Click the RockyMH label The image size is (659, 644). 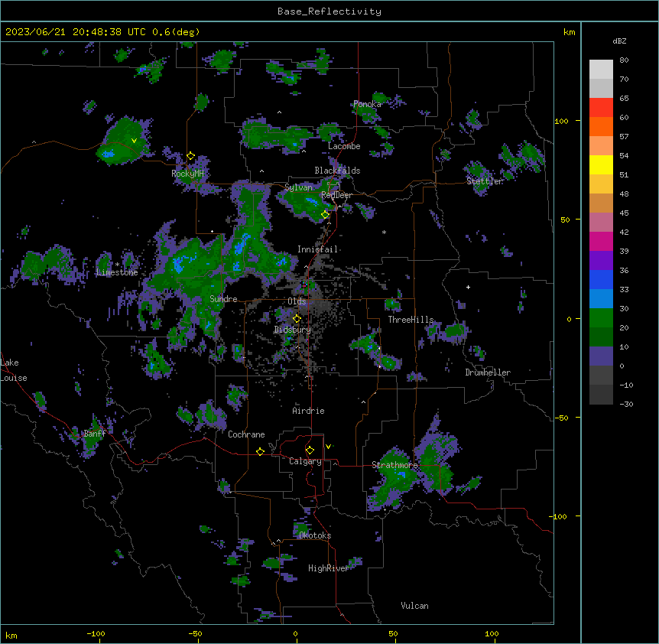click(x=187, y=174)
